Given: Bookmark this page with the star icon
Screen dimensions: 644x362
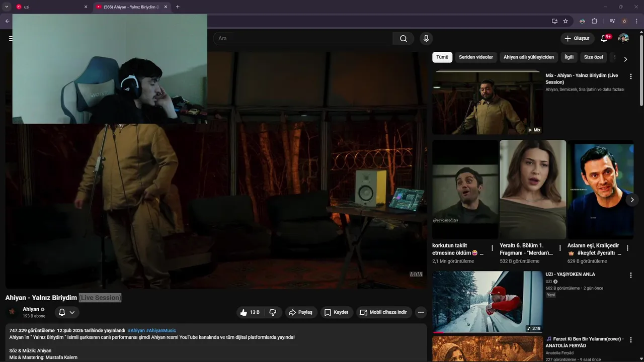Looking at the screenshot, I should (x=566, y=21).
